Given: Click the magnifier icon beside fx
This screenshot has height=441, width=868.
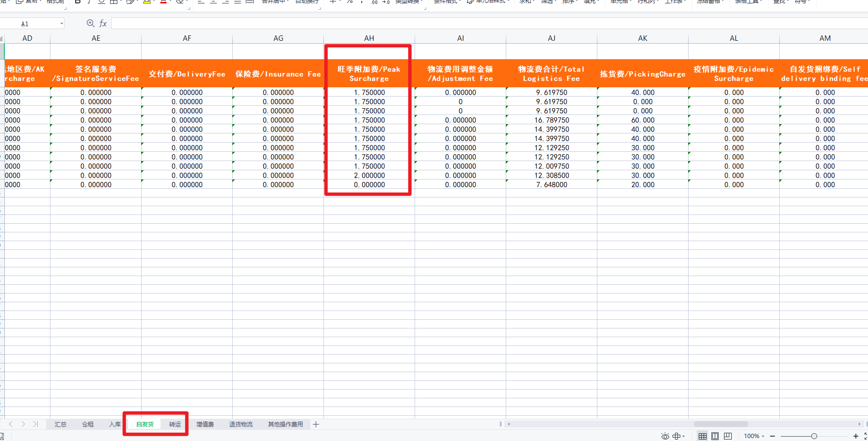Looking at the screenshot, I should 90,23.
